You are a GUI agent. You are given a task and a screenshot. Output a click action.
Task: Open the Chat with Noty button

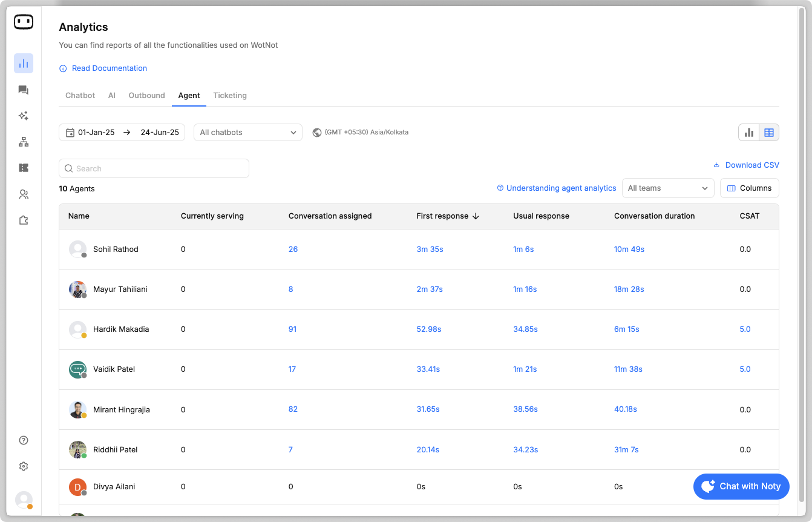[741, 486]
